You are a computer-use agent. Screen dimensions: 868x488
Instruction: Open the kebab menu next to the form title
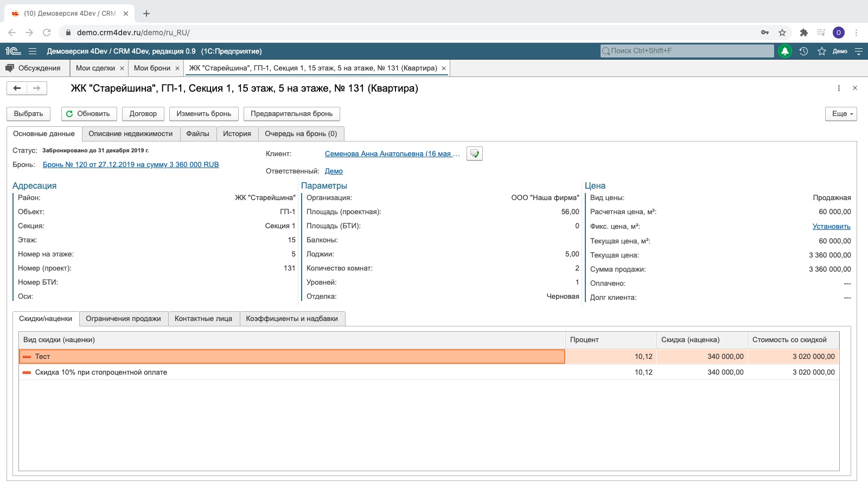(x=838, y=88)
